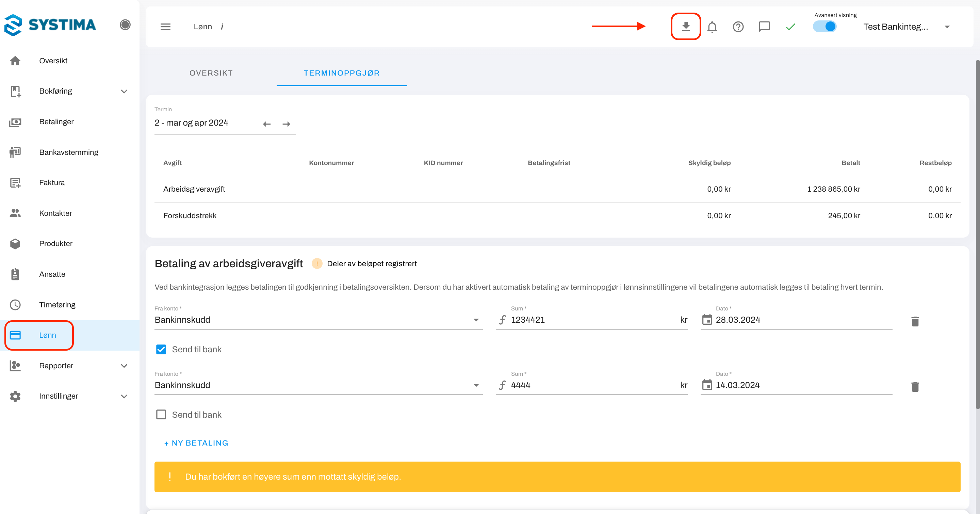
Task: Expand the Bokføring sidebar section
Action: (x=124, y=91)
